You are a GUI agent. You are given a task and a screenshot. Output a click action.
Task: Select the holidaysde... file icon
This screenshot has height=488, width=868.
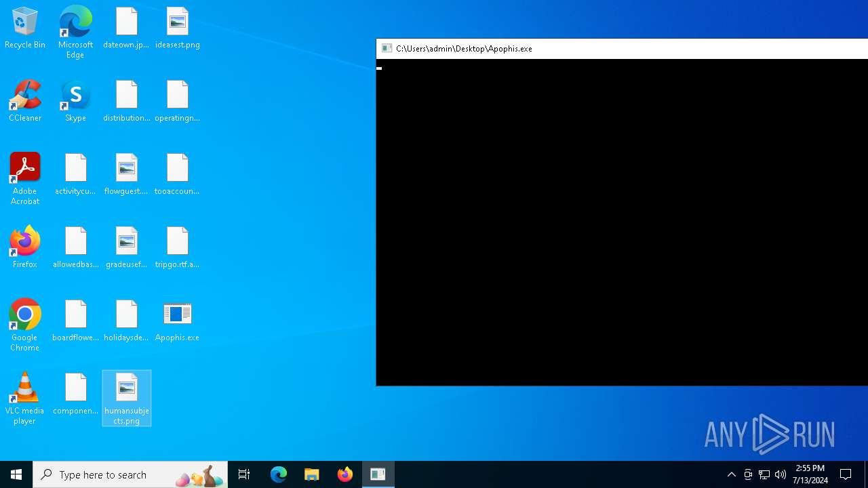click(x=126, y=321)
